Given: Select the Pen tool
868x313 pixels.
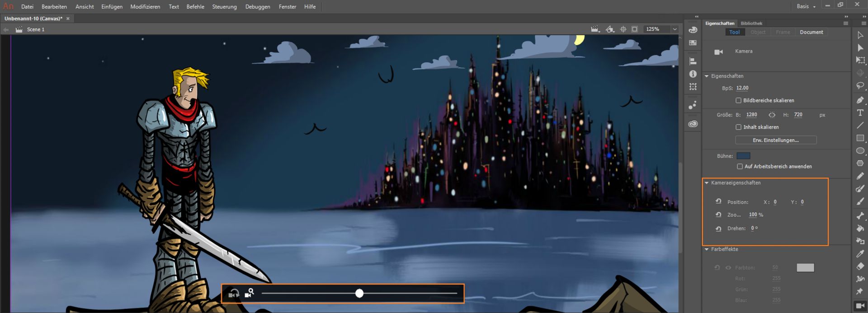Looking at the screenshot, I should pos(860,100).
